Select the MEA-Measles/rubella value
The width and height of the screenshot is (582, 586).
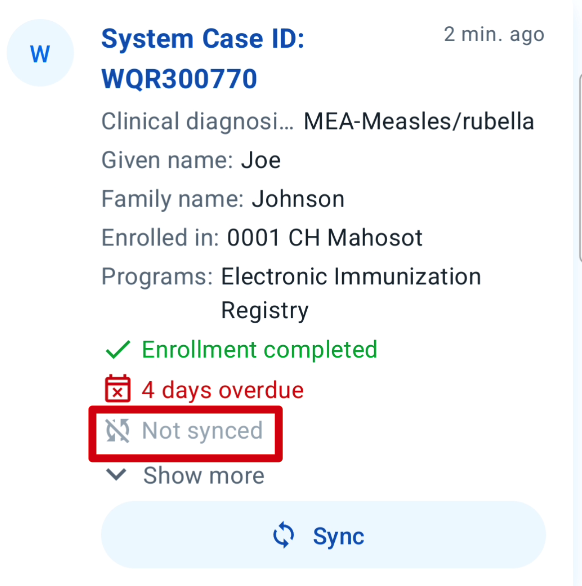click(419, 122)
